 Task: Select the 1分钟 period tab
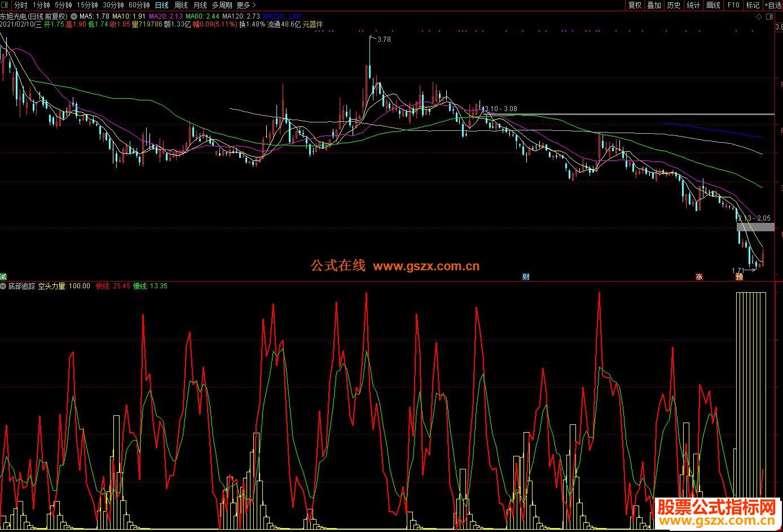(x=41, y=5)
